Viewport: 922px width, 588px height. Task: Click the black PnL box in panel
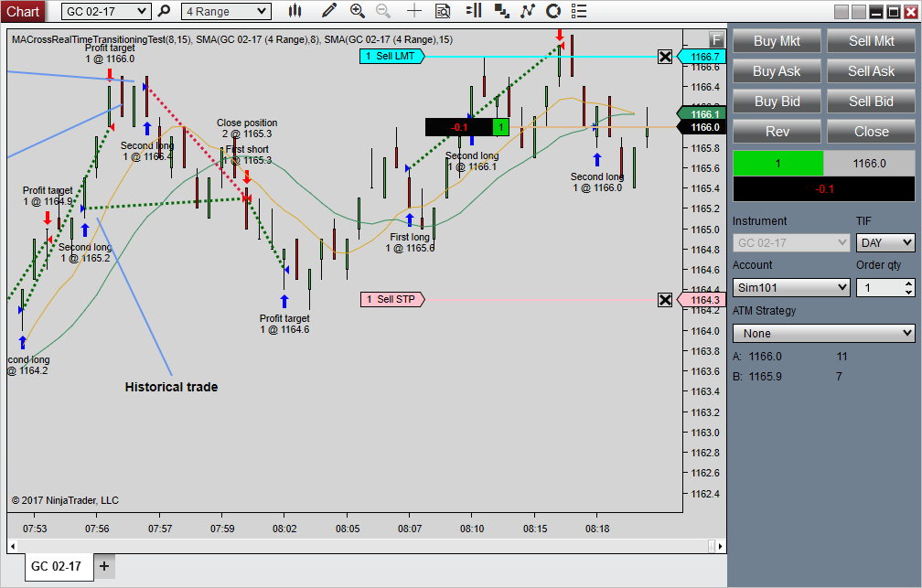(824, 188)
